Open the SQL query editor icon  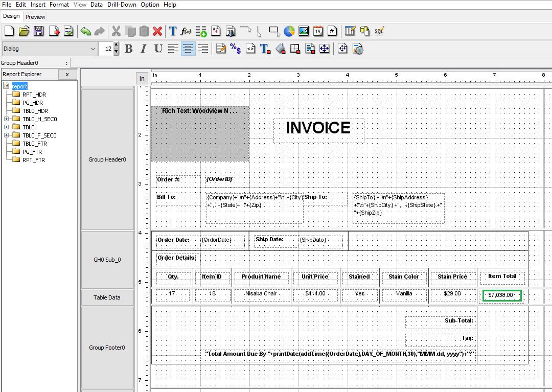[379, 31]
